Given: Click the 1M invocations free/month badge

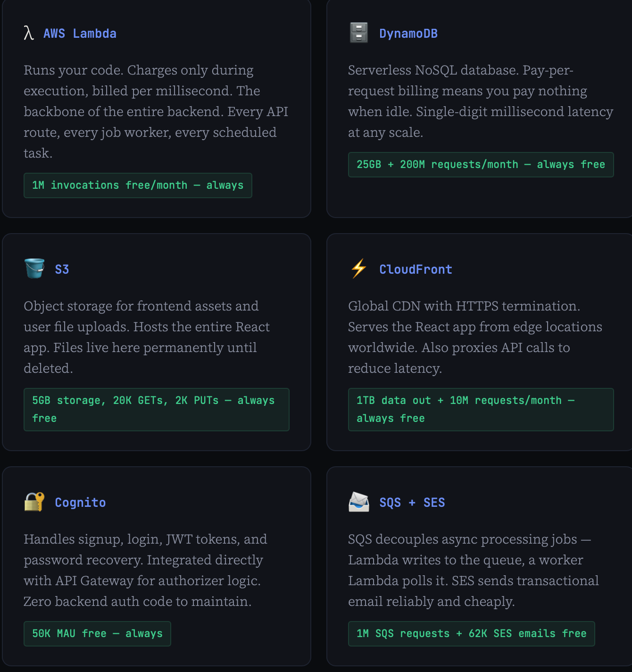Looking at the screenshot, I should 138,185.
